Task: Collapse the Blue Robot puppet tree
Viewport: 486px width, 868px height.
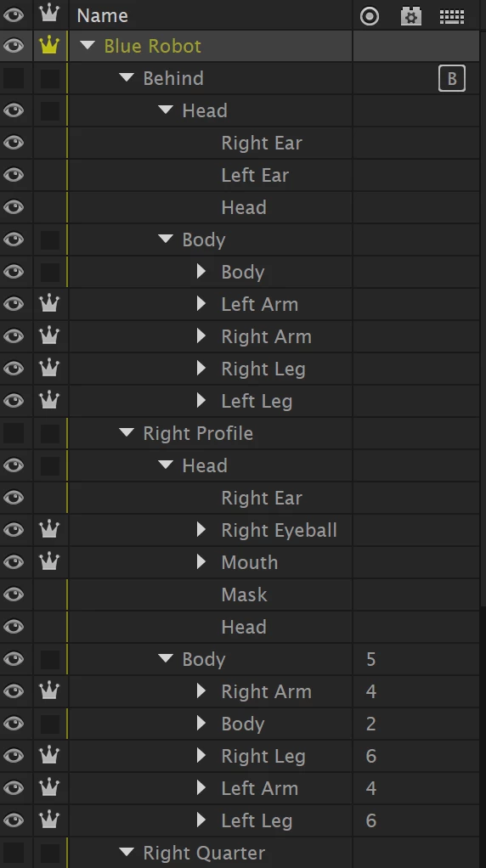Action: (88, 45)
